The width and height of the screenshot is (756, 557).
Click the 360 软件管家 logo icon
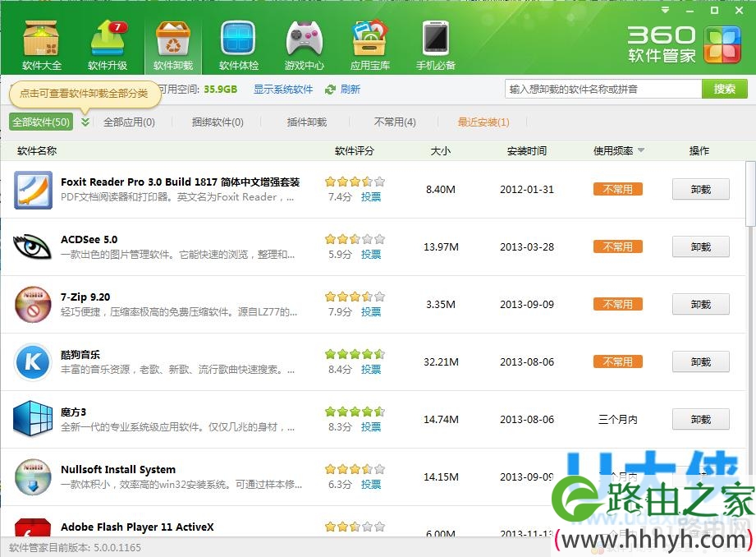click(x=722, y=45)
